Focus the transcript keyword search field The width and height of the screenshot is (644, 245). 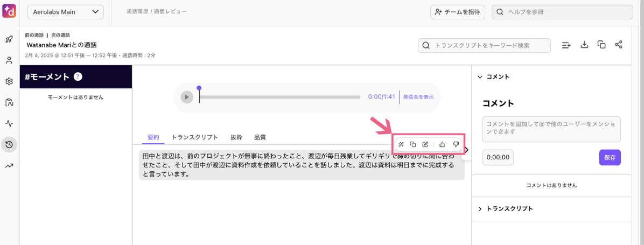[x=484, y=46]
